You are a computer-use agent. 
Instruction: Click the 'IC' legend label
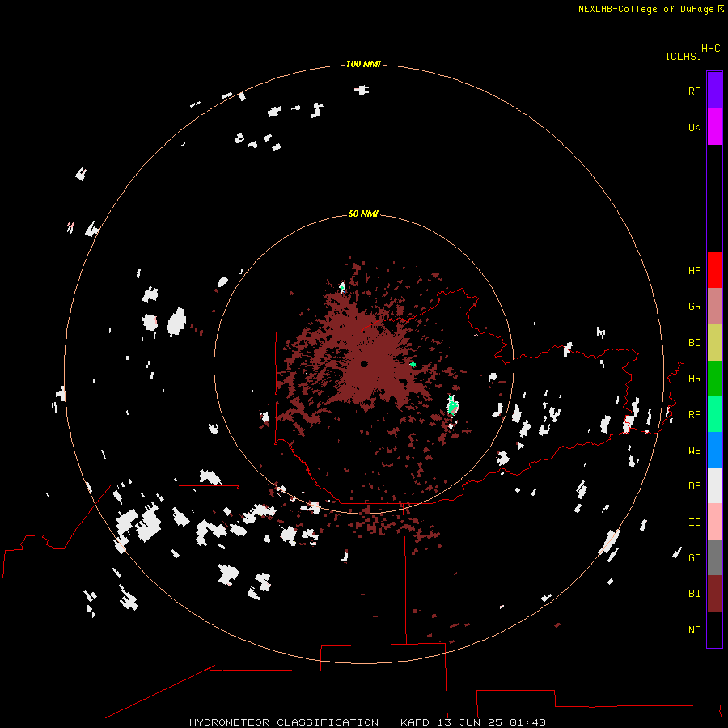694,523
